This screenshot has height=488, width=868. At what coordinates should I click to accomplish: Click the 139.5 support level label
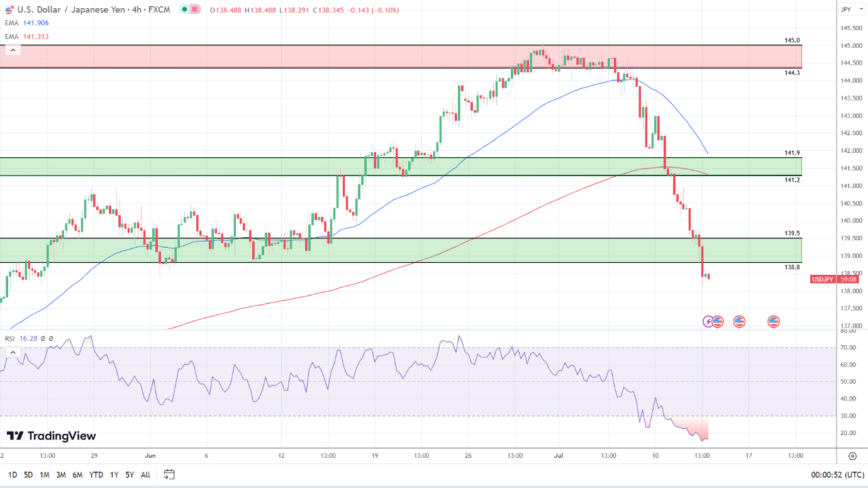click(792, 233)
